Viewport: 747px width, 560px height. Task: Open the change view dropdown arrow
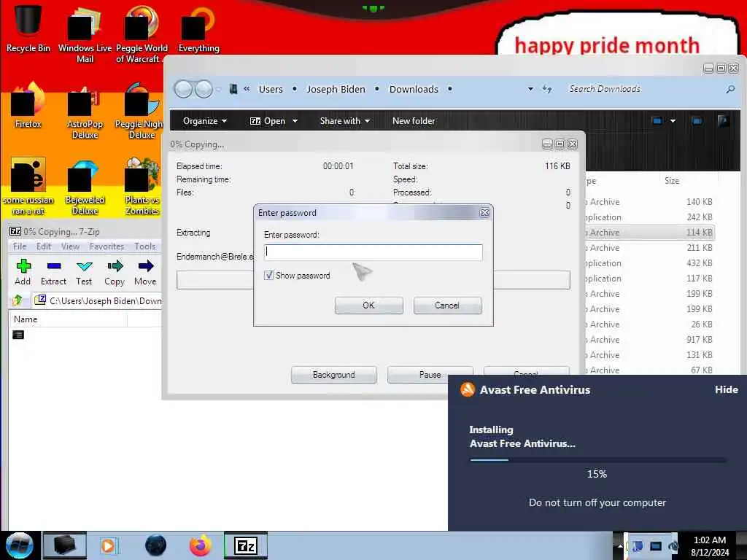pos(673,121)
